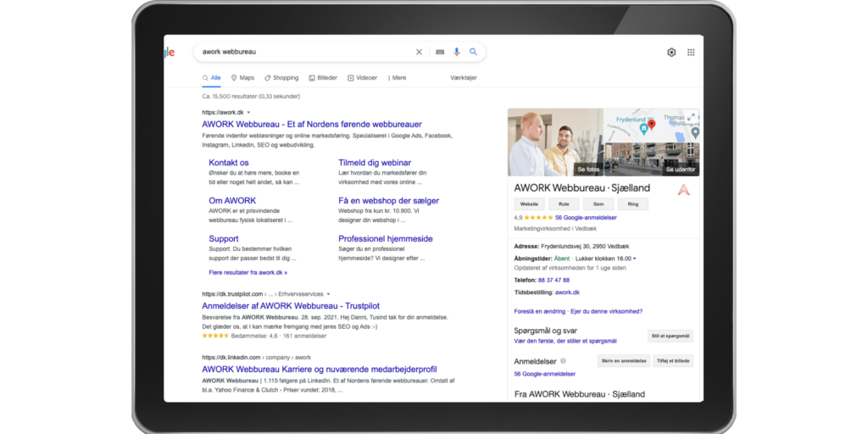Viewport: 868px width, 434px height.
Task: Open the Kontakt os sitelink
Action: [229, 163]
